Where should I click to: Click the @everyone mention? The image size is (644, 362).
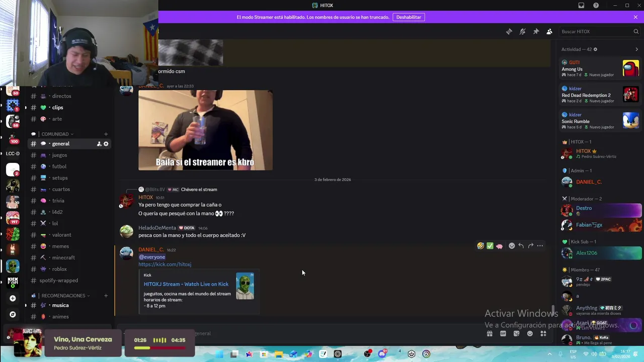(152, 257)
